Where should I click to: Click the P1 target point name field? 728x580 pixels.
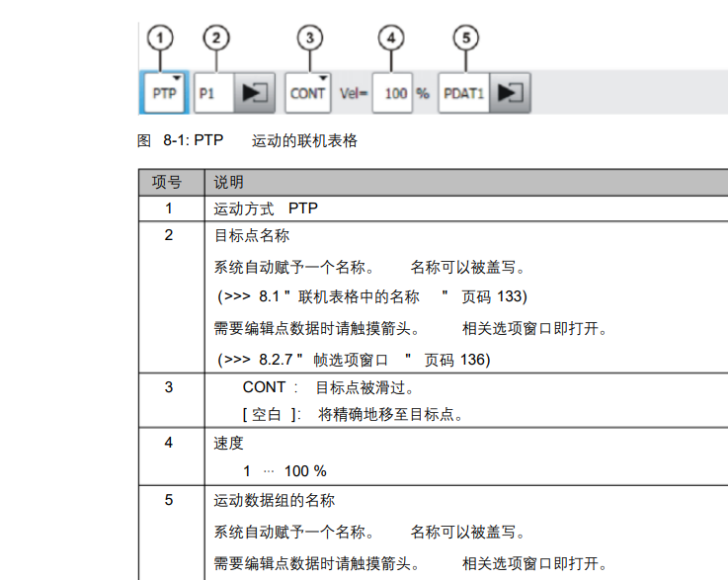(x=214, y=93)
